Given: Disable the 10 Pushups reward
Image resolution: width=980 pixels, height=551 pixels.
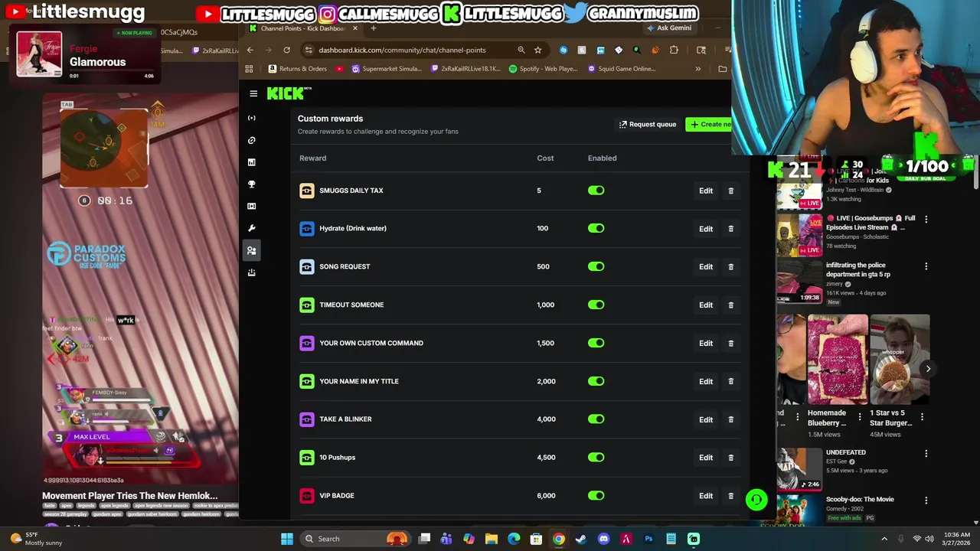Looking at the screenshot, I should [596, 458].
